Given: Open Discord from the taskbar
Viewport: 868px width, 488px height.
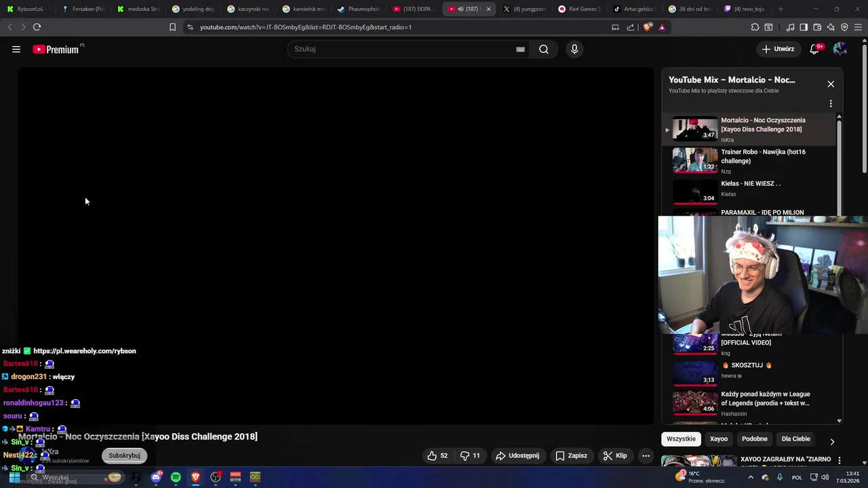Looking at the screenshot, I should pos(156,477).
